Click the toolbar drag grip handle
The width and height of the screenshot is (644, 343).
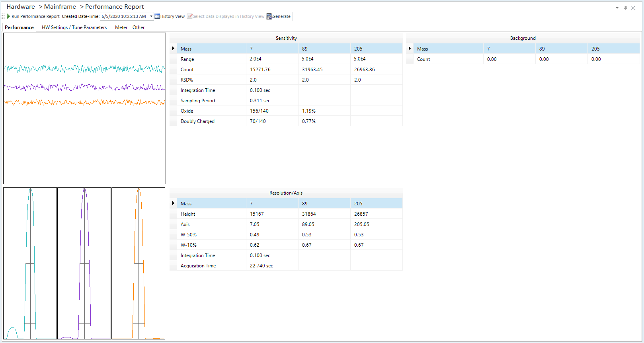3,16
